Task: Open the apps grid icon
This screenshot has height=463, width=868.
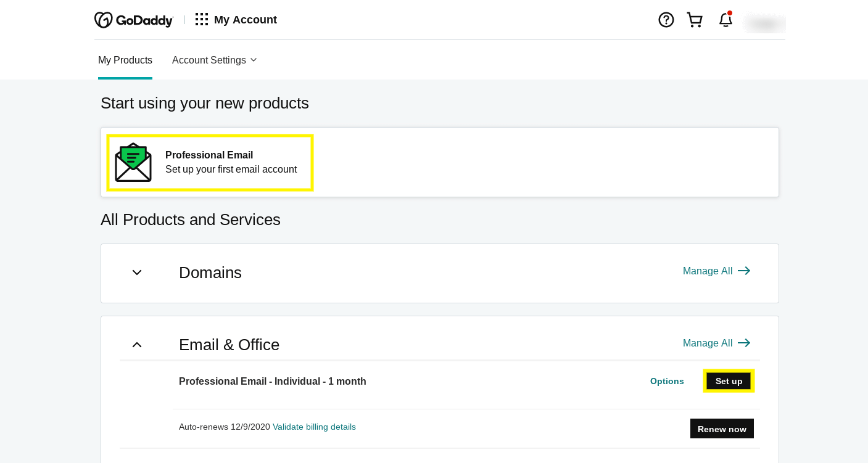Action: point(202,19)
